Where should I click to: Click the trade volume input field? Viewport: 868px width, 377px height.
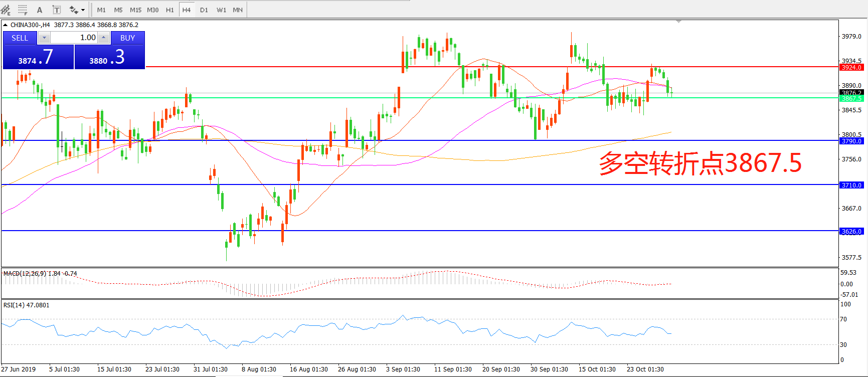click(74, 38)
